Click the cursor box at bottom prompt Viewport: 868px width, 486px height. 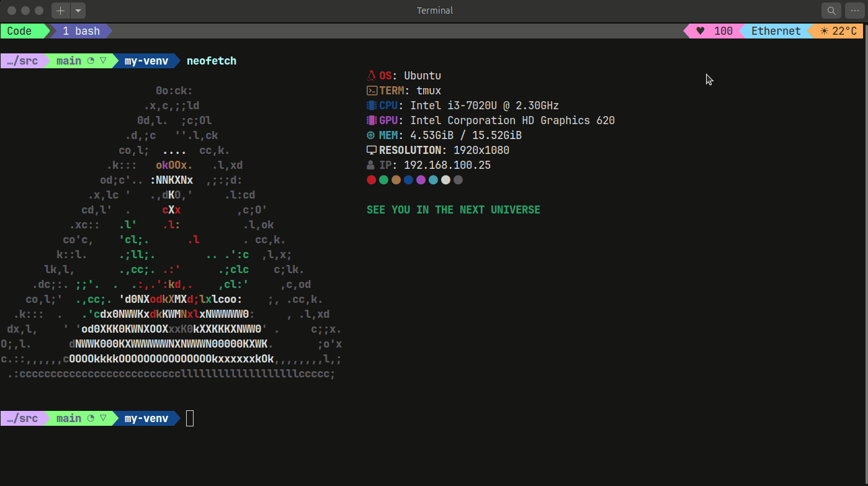point(190,418)
